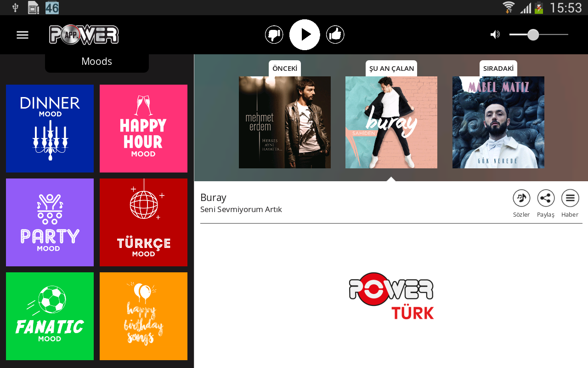View the previous song under ÖNCEKİ
The image size is (588, 368).
285,122
